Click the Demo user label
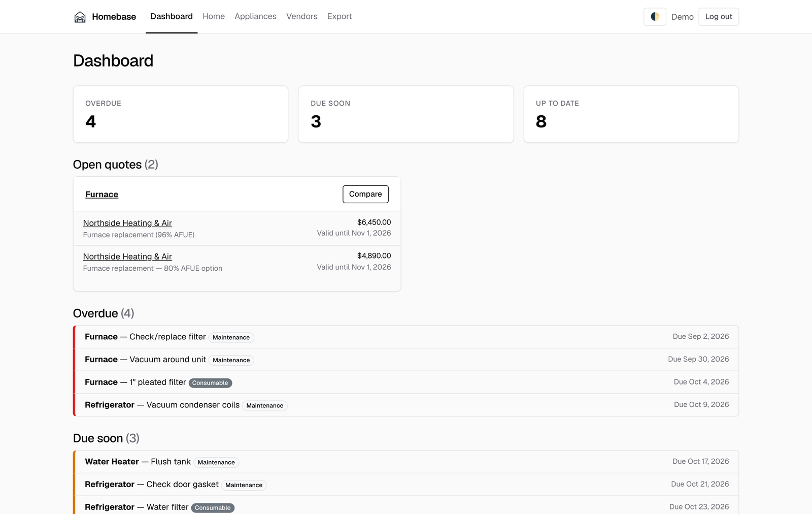 click(x=682, y=17)
